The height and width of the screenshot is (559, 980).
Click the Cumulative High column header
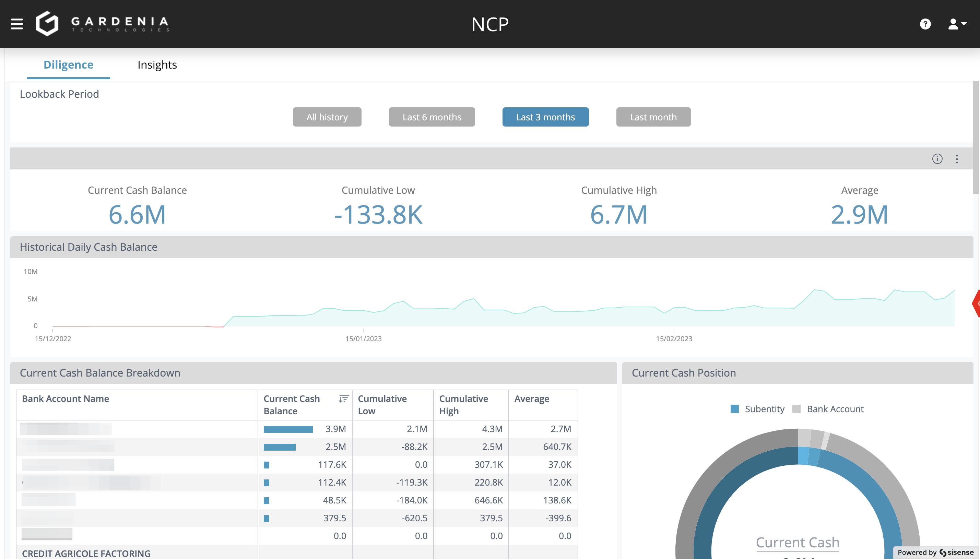(471, 405)
